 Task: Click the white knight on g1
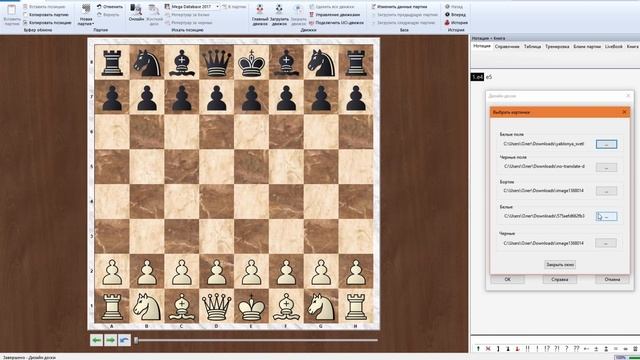321,307
